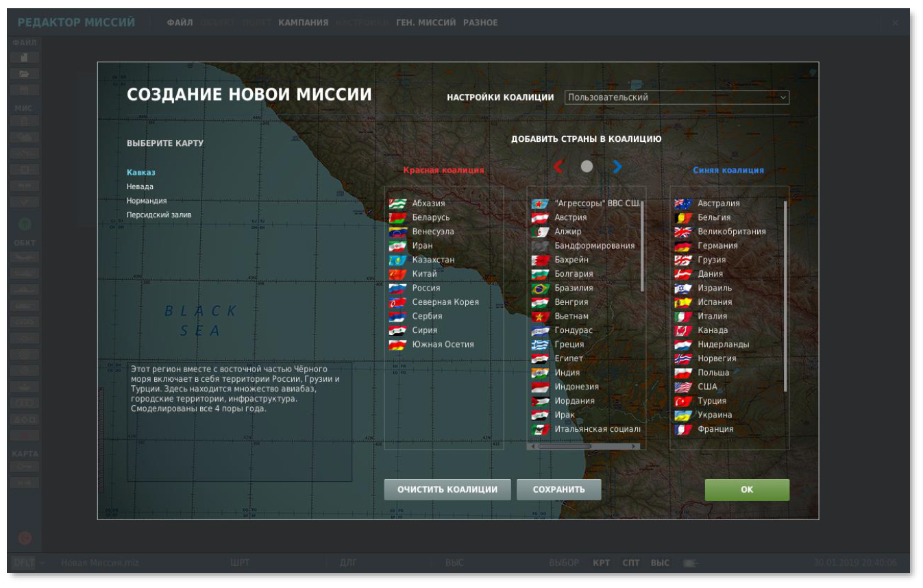Screen dimensions: 923x588
Task: Select the США flag in blue coalition
Action: pyautogui.click(x=683, y=387)
